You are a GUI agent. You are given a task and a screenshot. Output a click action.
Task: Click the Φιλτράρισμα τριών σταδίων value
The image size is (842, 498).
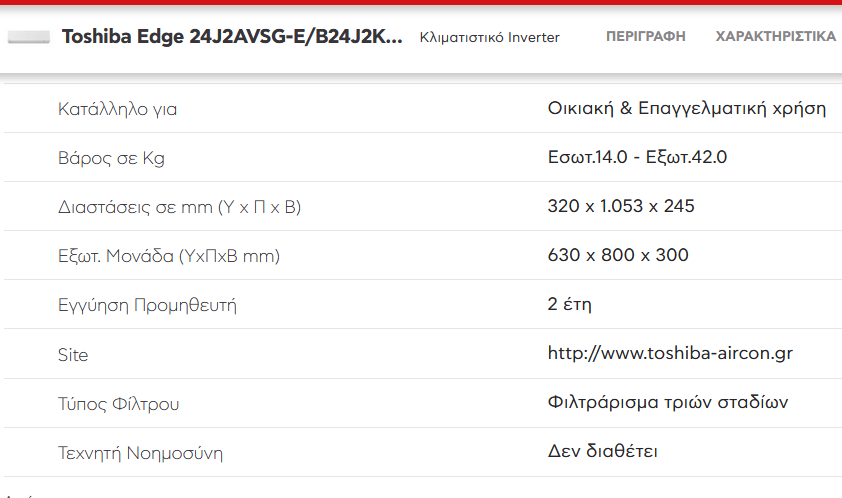coord(668,402)
